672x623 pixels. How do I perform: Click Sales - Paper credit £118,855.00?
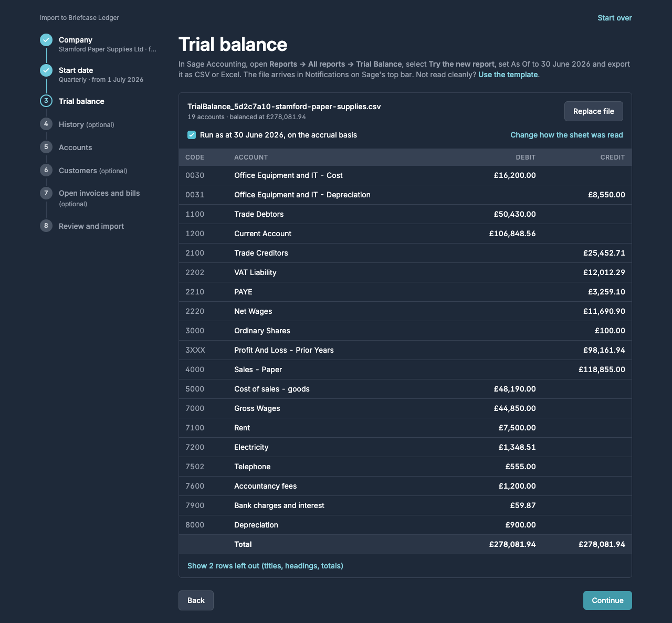tap(602, 369)
